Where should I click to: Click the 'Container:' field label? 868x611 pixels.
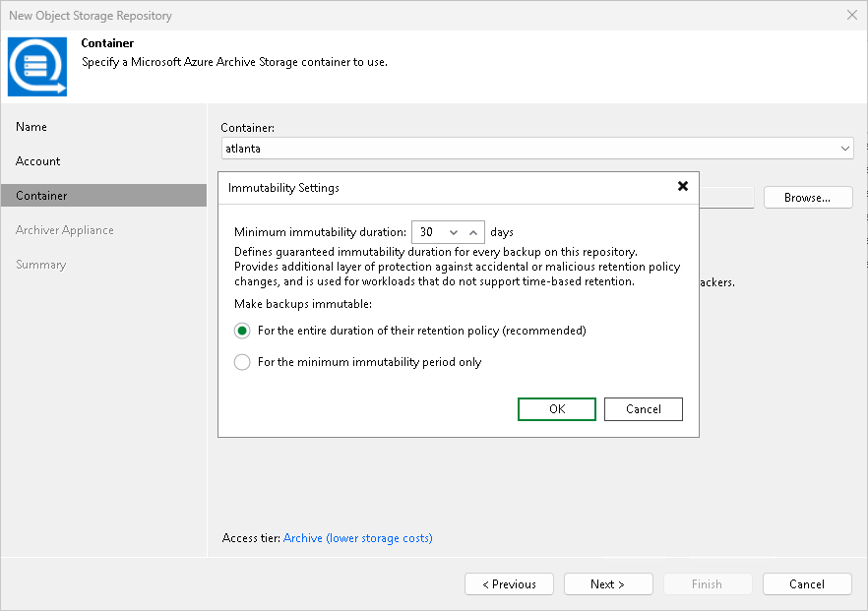(247, 128)
